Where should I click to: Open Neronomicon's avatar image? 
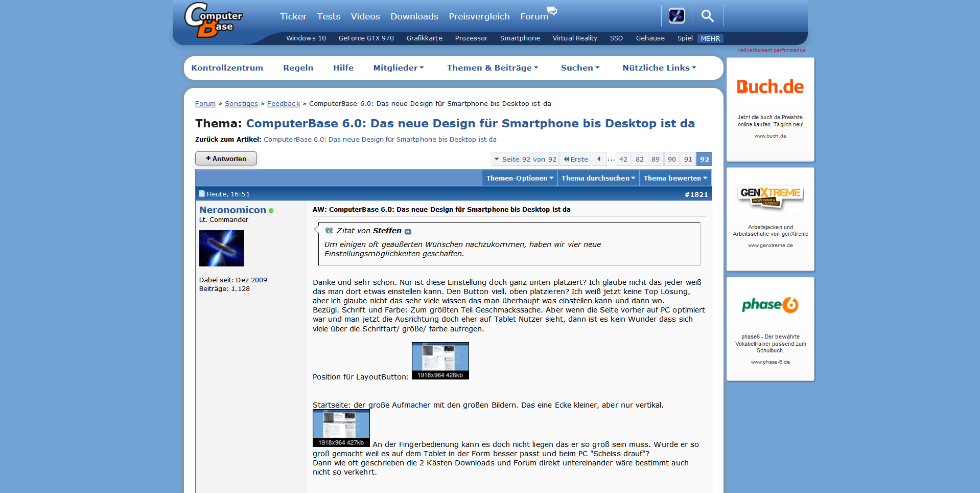pyautogui.click(x=222, y=248)
